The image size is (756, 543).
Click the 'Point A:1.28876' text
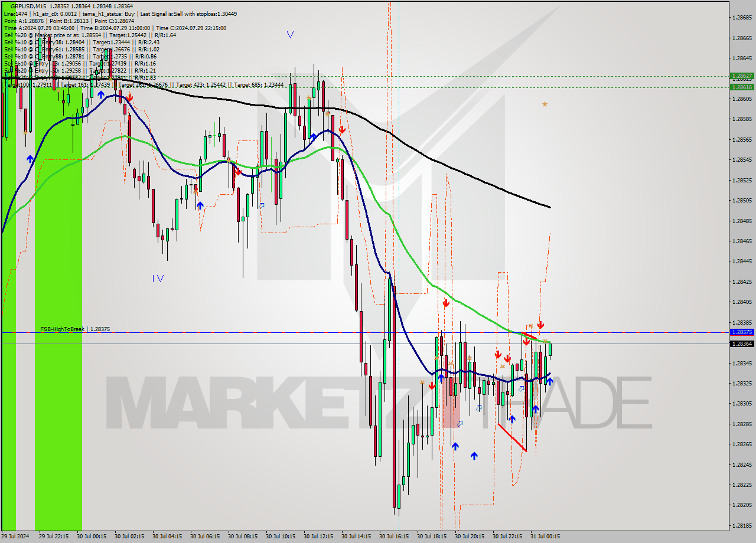pyautogui.click(x=23, y=21)
